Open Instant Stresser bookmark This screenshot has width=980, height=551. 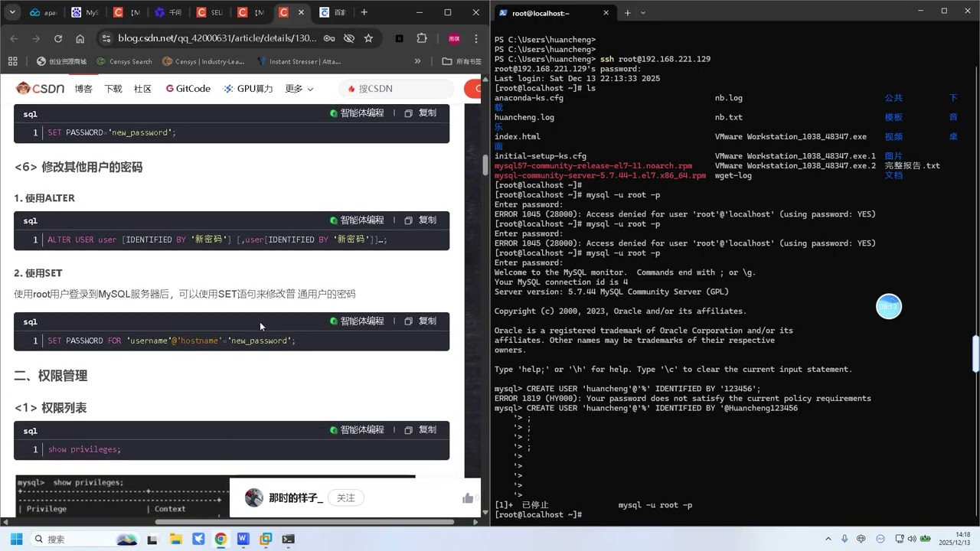tap(299, 61)
